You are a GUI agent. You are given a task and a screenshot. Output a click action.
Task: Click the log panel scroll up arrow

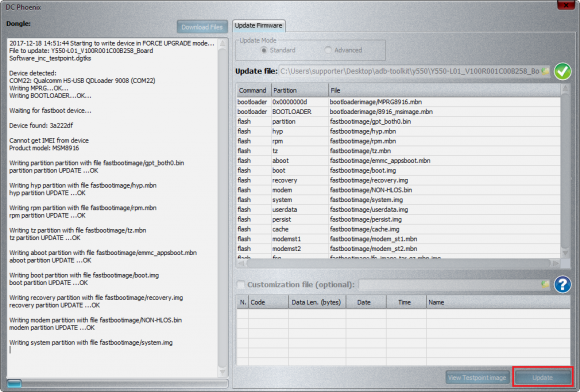[x=222, y=44]
